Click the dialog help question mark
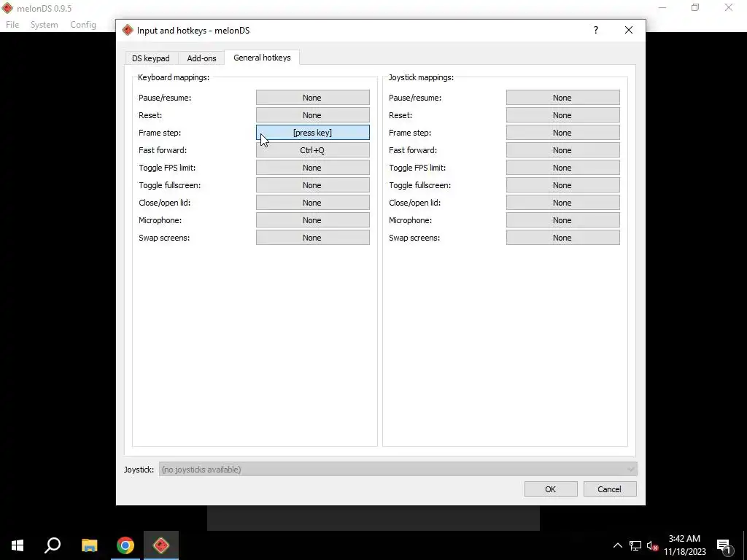The height and width of the screenshot is (560, 747). point(595,30)
